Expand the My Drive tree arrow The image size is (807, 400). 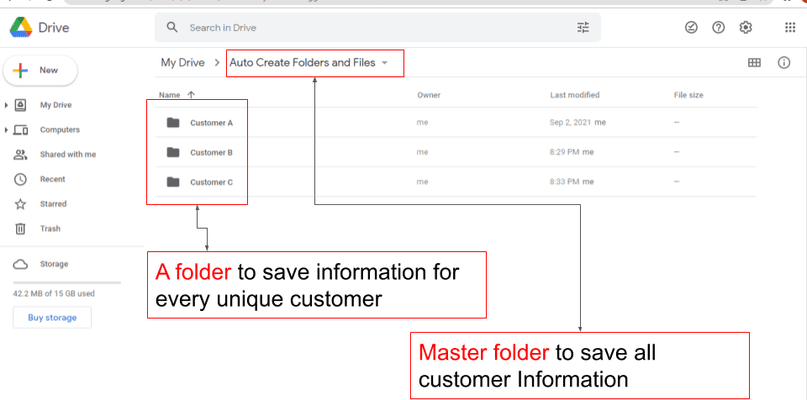[6, 105]
